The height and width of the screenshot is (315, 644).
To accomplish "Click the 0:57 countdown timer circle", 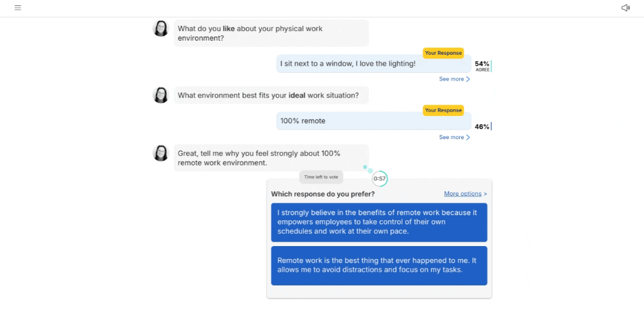I will click(380, 178).
